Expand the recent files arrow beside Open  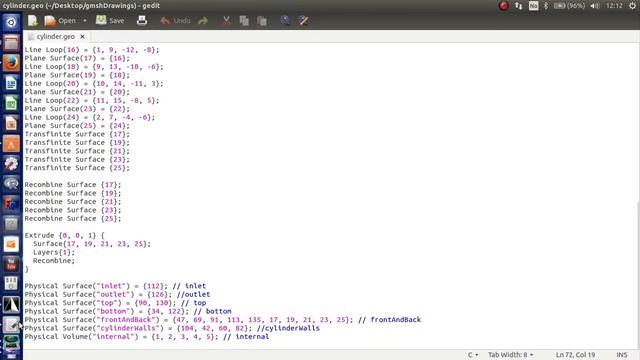[x=85, y=20]
